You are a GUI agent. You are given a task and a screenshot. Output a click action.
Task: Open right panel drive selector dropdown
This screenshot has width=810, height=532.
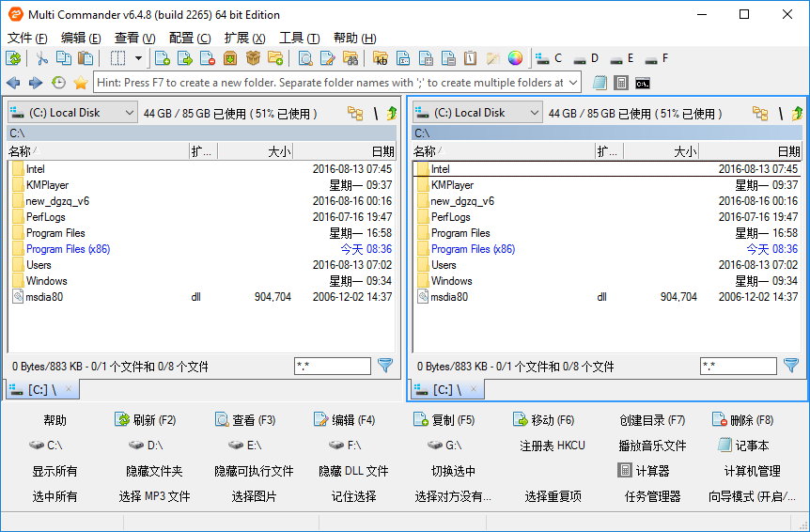coord(478,113)
